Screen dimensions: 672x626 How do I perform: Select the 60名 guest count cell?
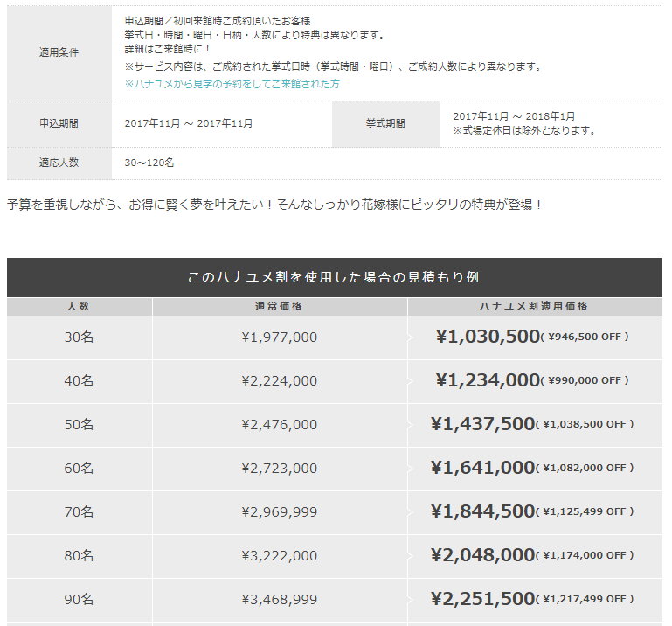[80, 469]
